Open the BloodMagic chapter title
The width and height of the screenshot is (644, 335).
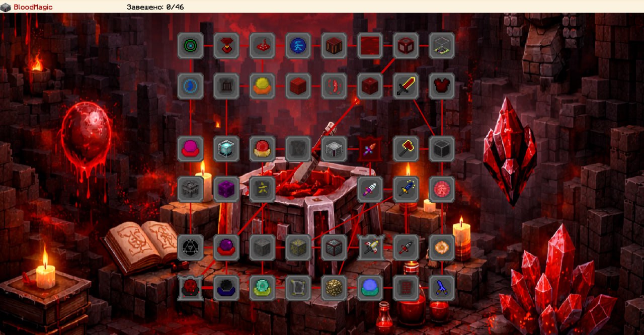pyautogui.click(x=33, y=7)
